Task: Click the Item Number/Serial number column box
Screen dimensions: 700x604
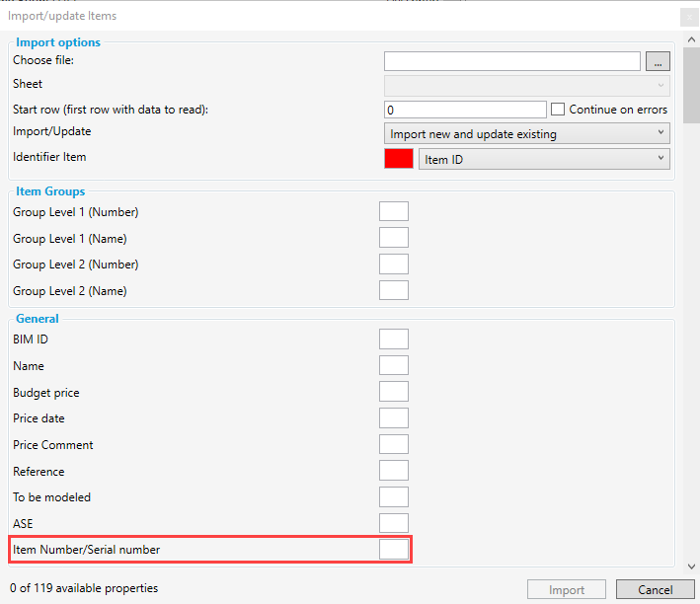Action: [x=394, y=550]
